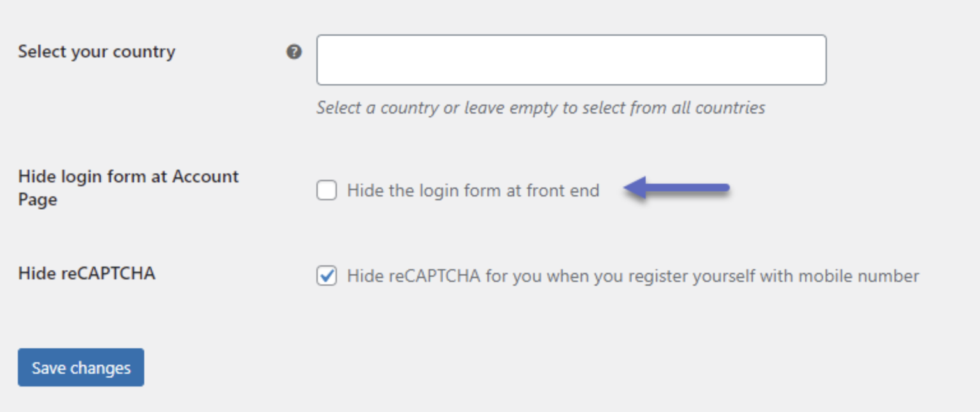980x412 pixels.
Task: Open help tooltip beside Select your country
Action: [x=293, y=52]
